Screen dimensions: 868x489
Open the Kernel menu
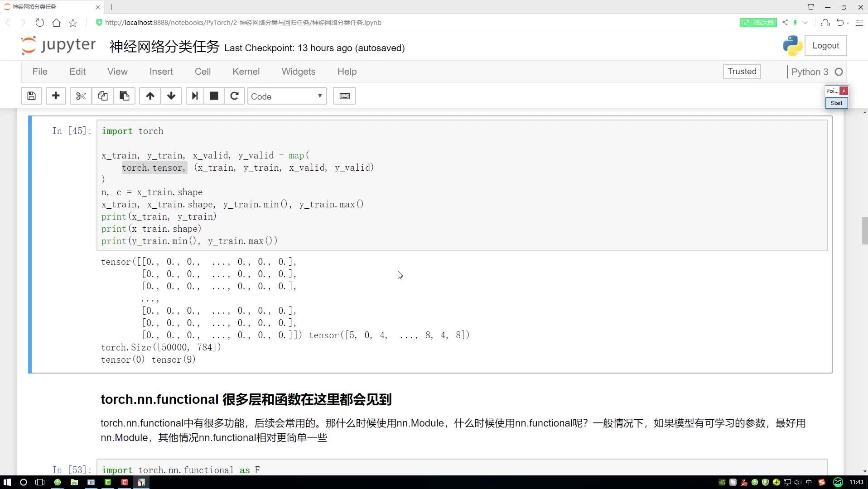pos(246,72)
